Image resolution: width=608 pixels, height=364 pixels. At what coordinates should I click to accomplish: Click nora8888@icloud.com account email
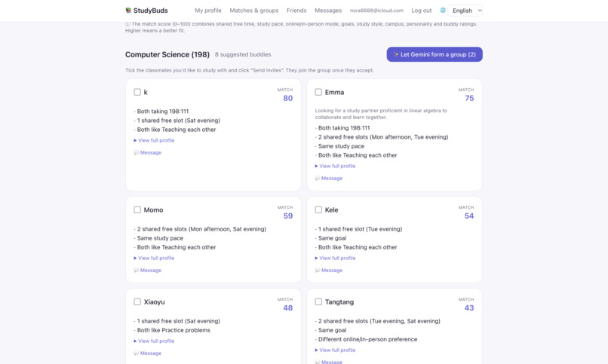click(x=376, y=11)
